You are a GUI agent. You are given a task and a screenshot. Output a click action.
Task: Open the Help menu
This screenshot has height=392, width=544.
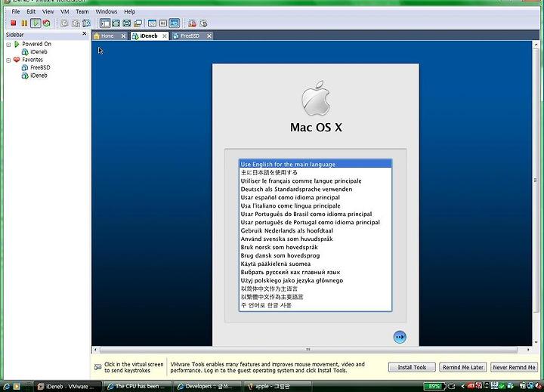tap(129, 11)
